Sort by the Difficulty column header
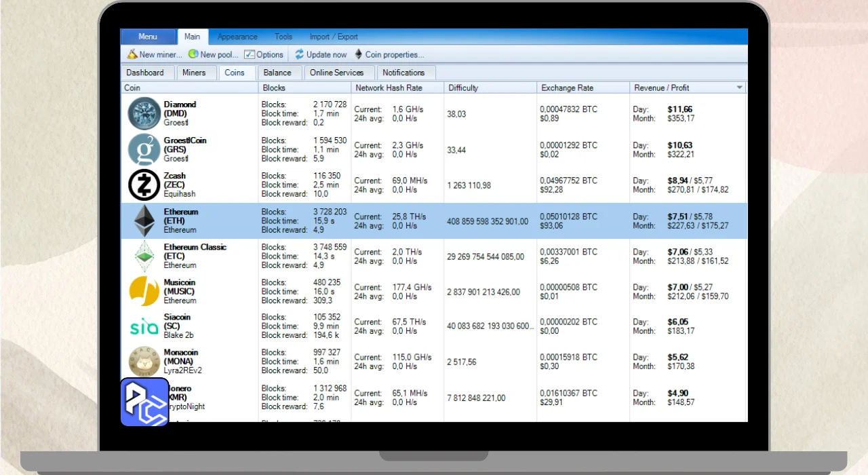This screenshot has width=868, height=475. click(x=463, y=88)
